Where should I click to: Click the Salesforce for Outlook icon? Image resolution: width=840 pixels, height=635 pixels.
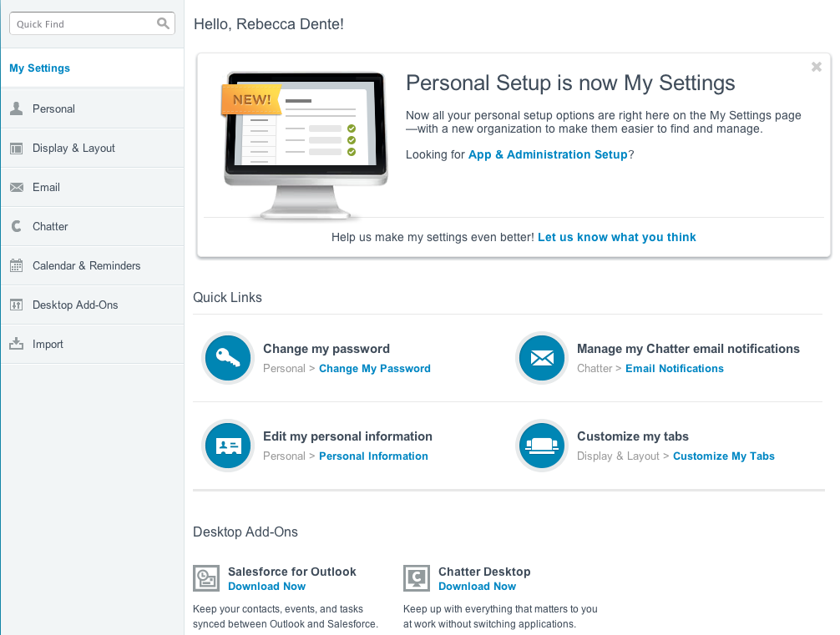(205, 577)
